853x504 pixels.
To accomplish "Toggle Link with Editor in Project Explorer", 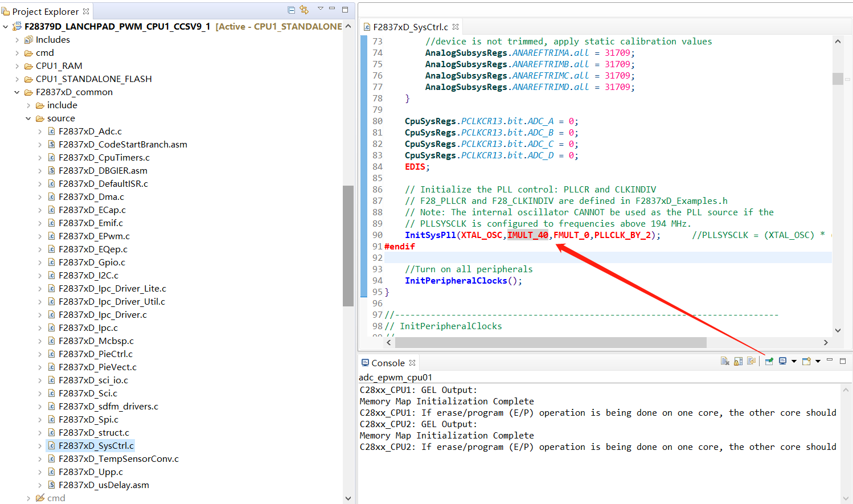I will click(304, 10).
